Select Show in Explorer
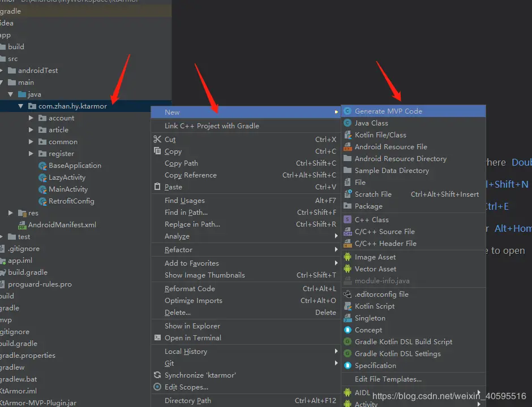This screenshot has height=407, width=532. click(246, 326)
